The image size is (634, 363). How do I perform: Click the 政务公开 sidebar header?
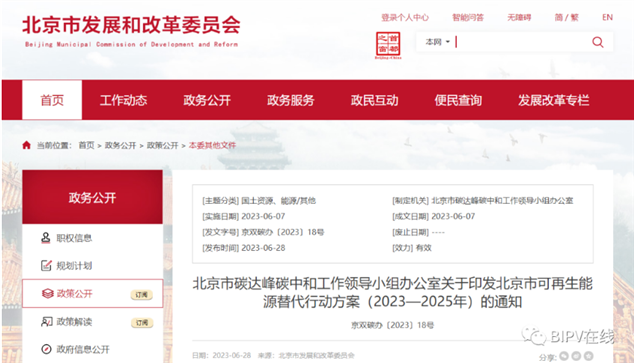[93, 197]
